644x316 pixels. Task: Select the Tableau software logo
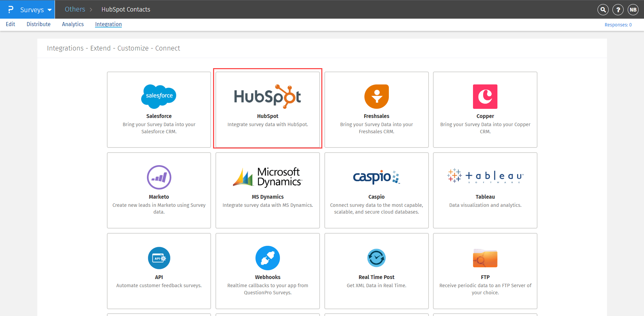pos(485,176)
